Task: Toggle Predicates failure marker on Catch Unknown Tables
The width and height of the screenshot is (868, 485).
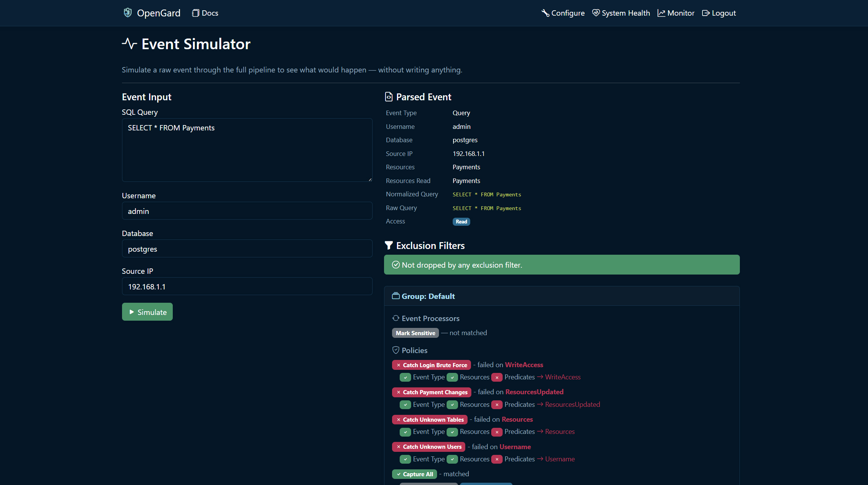Action: pyautogui.click(x=497, y=432)
